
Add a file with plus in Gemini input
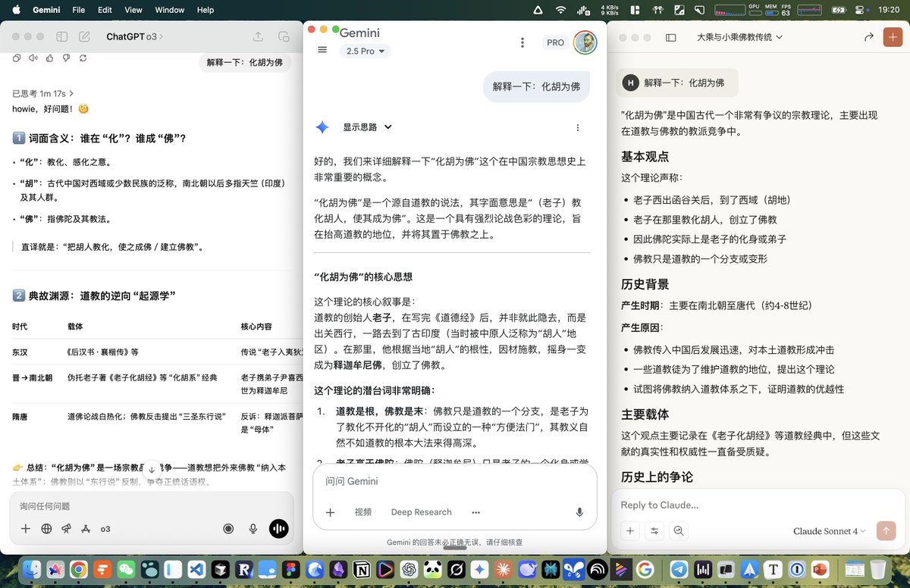pos(331,512)
